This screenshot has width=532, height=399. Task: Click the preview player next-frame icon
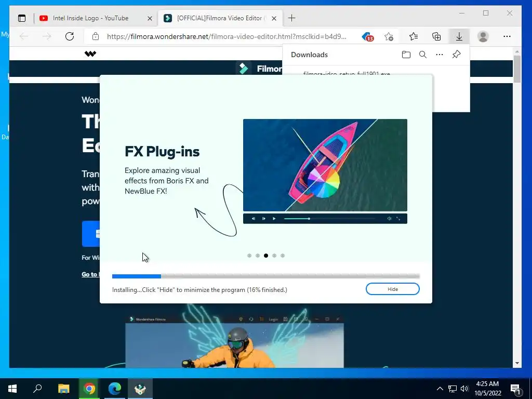click(x=263, y=219)
